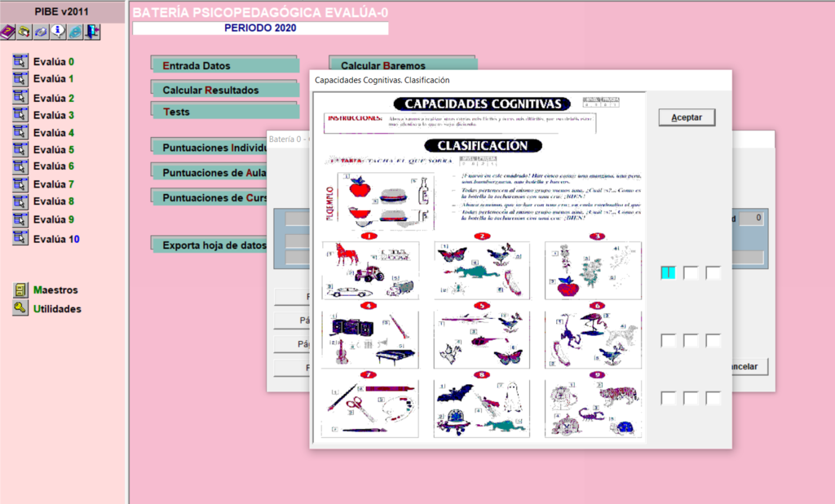
Task: Open Puntuaciones de Aula button
Action: click(210, 172)
